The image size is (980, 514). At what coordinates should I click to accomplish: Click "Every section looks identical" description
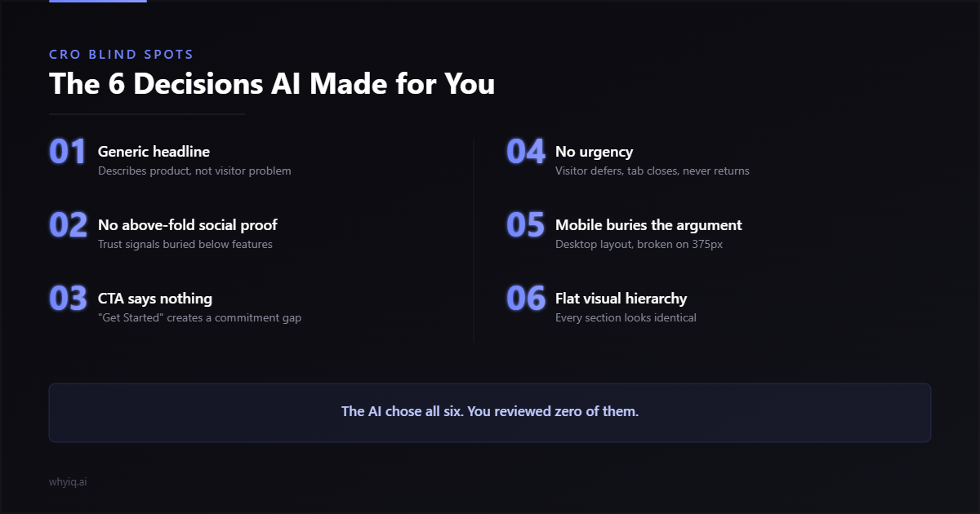click(626, 318)
